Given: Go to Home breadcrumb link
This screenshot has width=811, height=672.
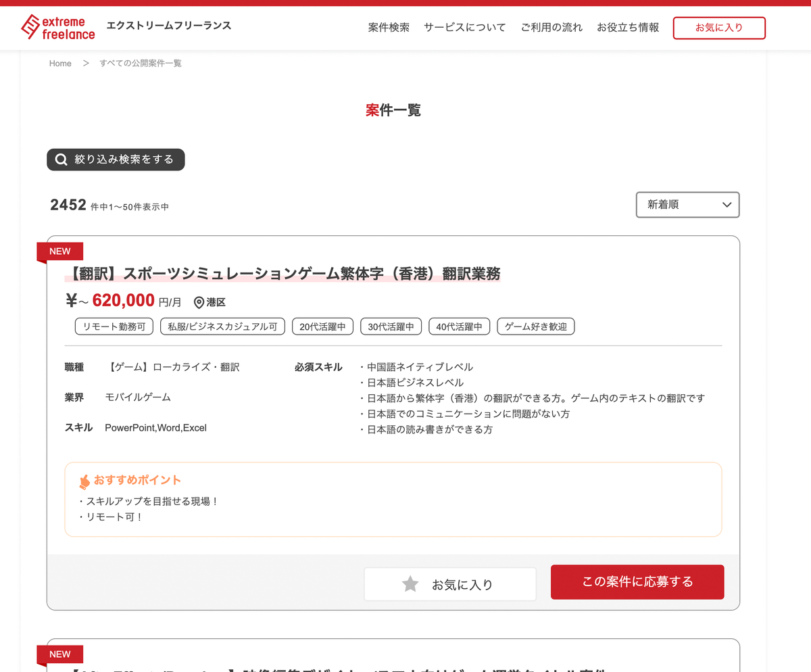Looking at the screenshot, I should [60, 64].
